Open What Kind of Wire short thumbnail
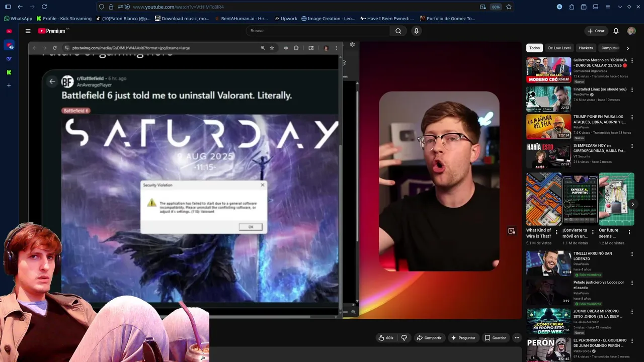Viewport: 644px width, 362px height. (x=544, y=199)
